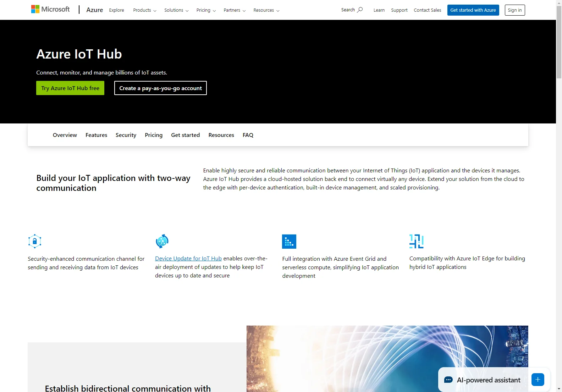Screen dimensions: 562x392
Task: Open the Support link
Action: (x=399, y=10)
